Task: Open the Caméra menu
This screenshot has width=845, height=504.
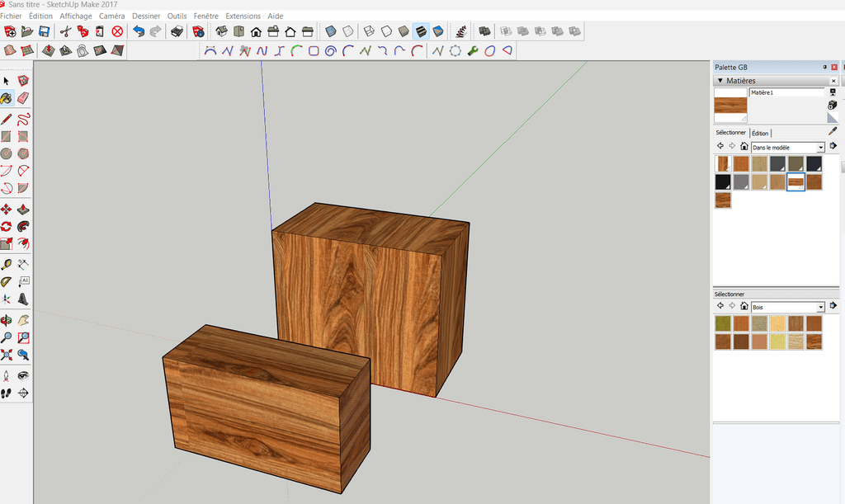Action: click(x=111, y=16)
